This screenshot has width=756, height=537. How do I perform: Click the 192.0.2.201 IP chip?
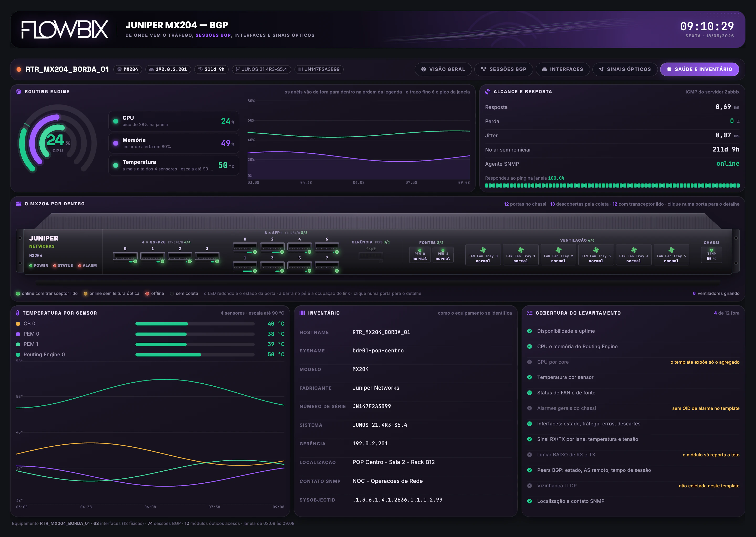[x=168, y=69]
